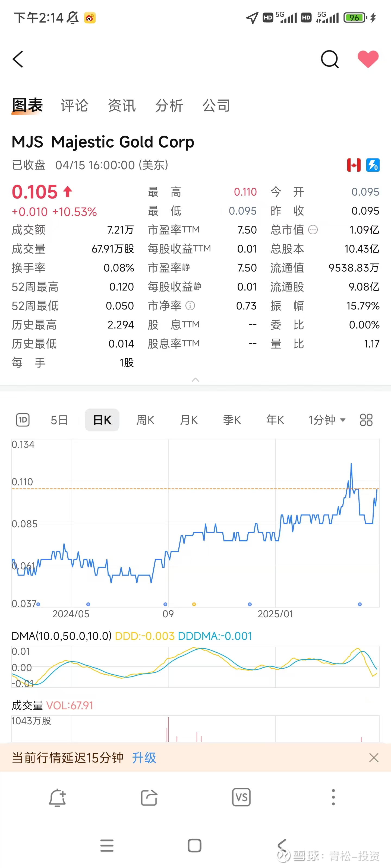
Task: Tap the 振幅 value 15.79%
Action: pos(363,306)
